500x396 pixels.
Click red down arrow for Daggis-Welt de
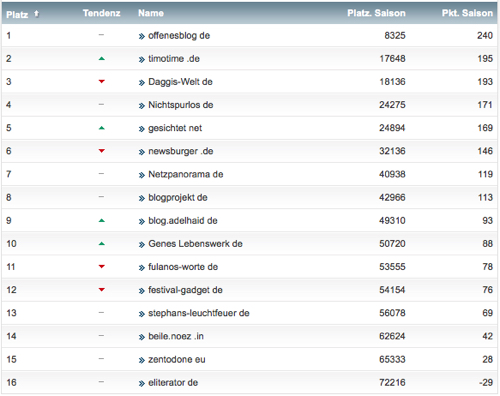coord(102,81)
